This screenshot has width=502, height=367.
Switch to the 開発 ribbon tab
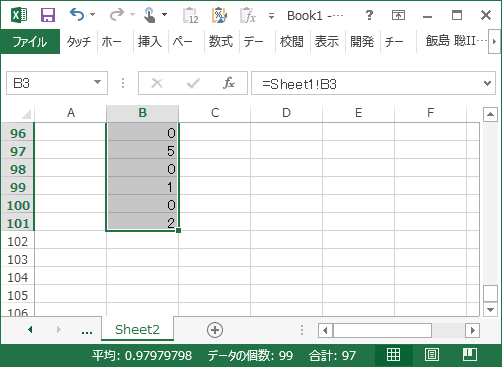coord(362,42)
